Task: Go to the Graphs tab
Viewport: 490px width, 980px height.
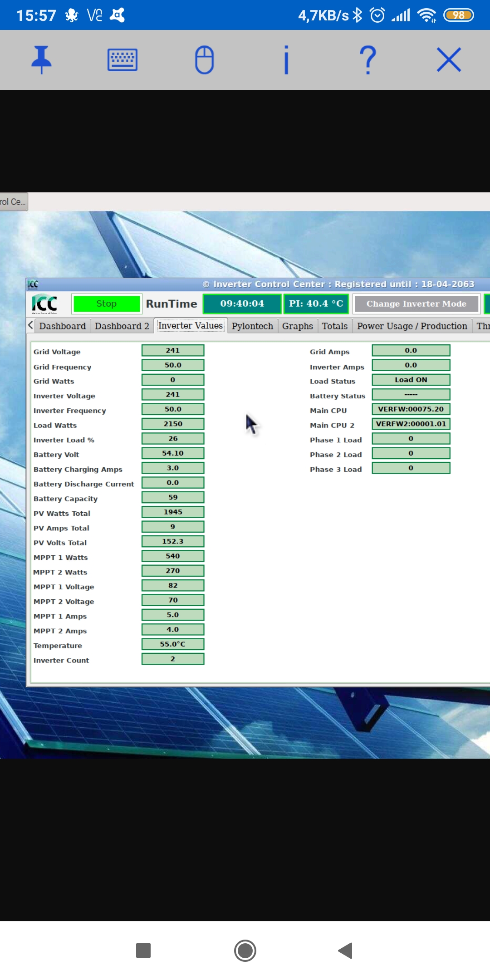Action: (297, 326)
